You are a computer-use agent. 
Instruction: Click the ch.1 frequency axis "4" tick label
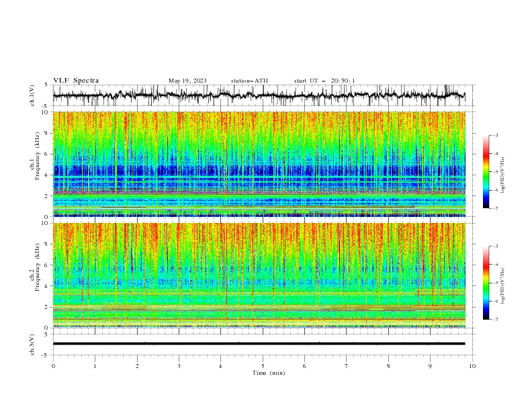pos(46,175)
